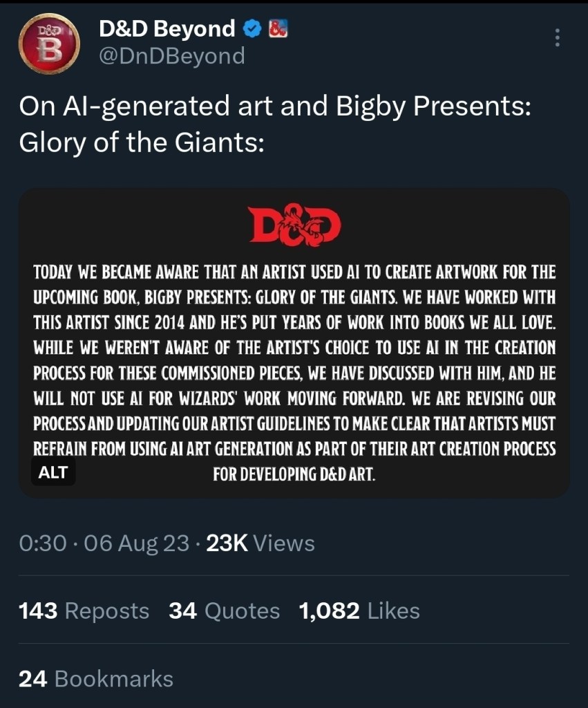Open the 34 Quotes list
The height and width of the screenshot is (708, 588).
pos(224,611)
